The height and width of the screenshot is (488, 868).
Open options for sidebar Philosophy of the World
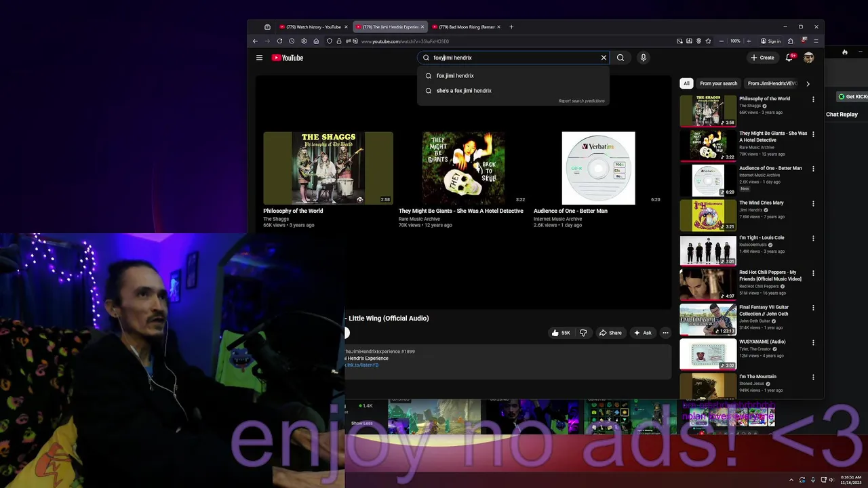coord(813,100)
